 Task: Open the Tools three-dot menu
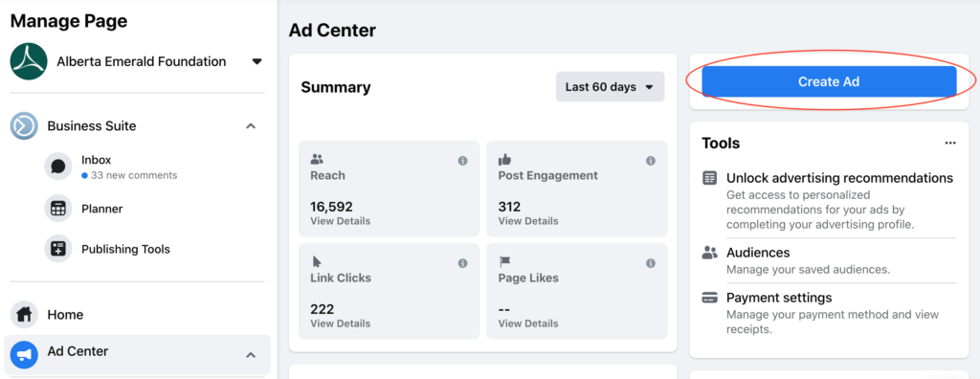tap(950, 144)
